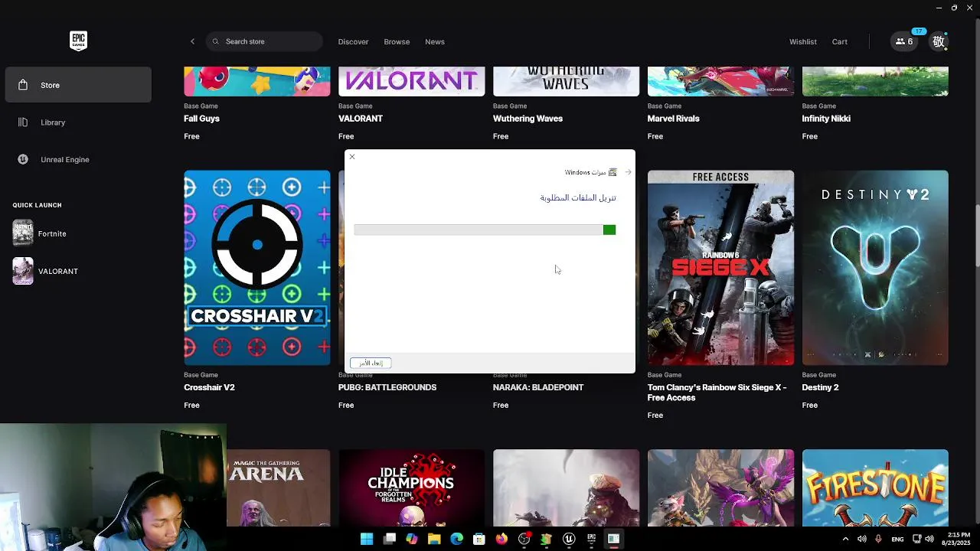The image size is (980, 551).
Task: Open OBS Studio from taskbar
Action: (x=524, y=539)
